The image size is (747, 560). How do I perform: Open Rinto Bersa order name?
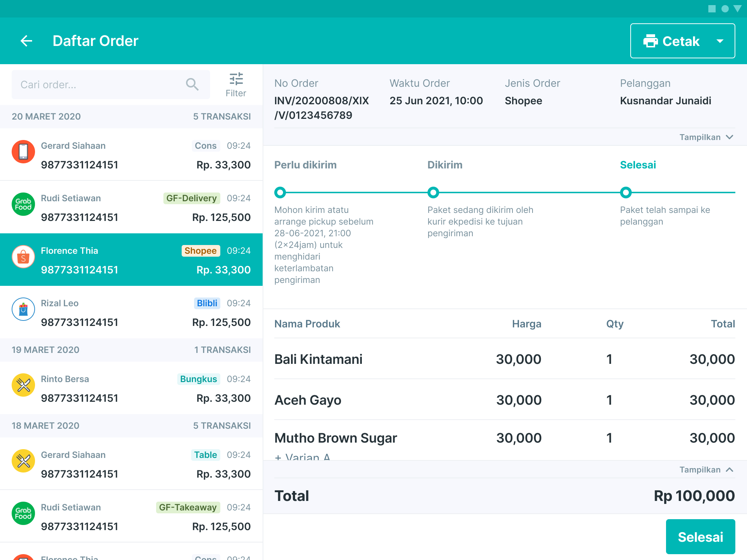65,379
